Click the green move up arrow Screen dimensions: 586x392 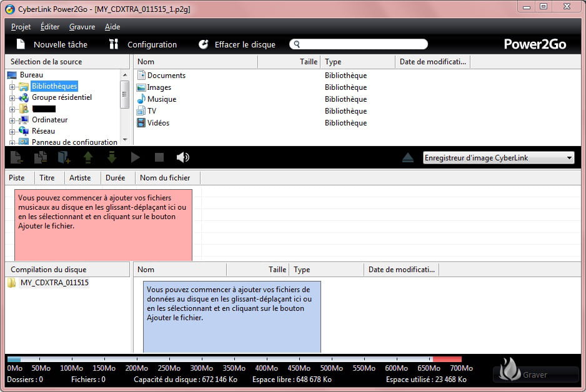point(88,157)
